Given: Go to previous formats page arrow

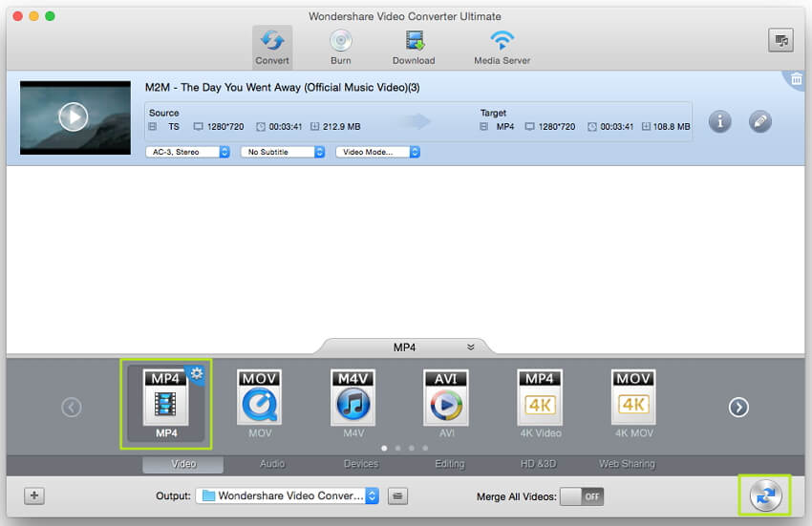Looking at the screenshot, I should 72,407.
